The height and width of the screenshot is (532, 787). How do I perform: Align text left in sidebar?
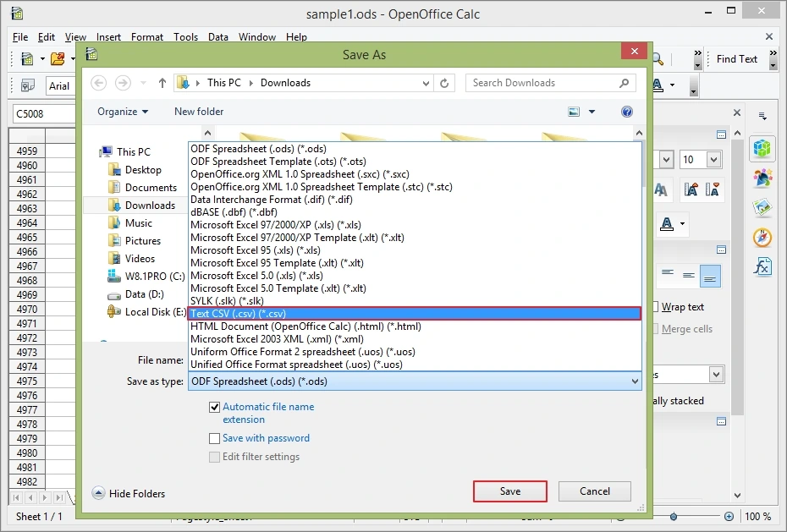(667, 275)
